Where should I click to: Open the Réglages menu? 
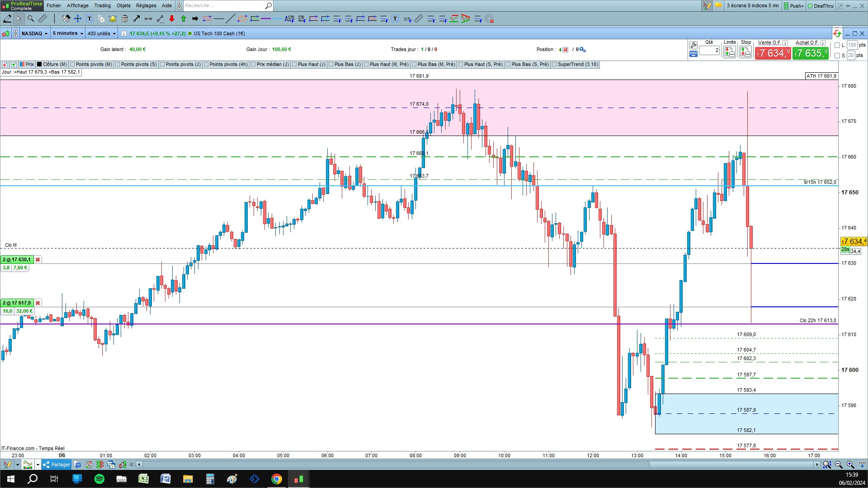(146, 5)
